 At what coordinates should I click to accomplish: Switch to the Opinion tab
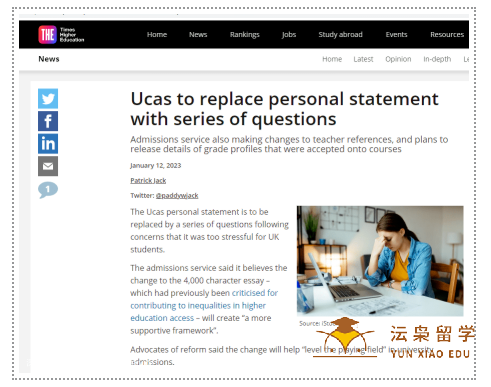tap(398, 59)
